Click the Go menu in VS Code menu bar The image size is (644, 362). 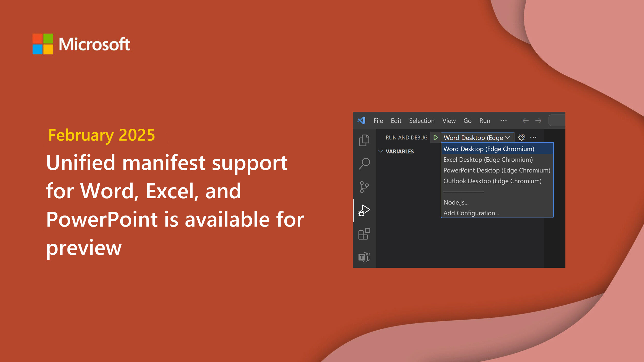pos(467,120)
